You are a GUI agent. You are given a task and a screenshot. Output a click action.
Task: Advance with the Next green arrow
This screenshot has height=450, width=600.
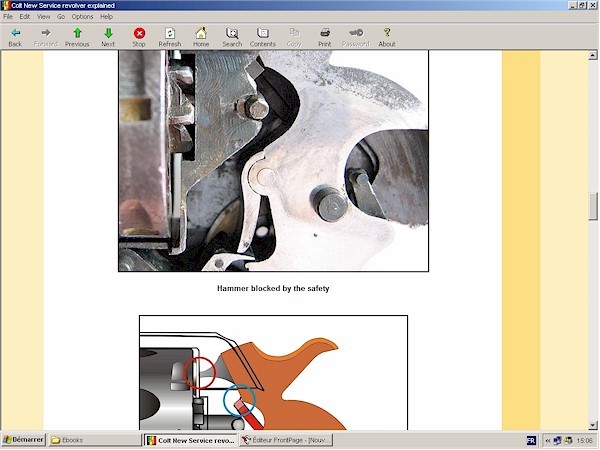[108, 37]
